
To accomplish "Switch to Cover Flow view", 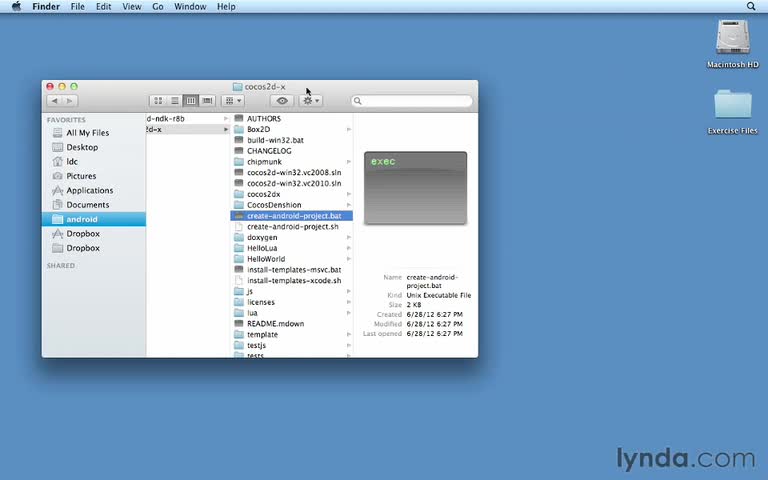I will tap(207, 101).
